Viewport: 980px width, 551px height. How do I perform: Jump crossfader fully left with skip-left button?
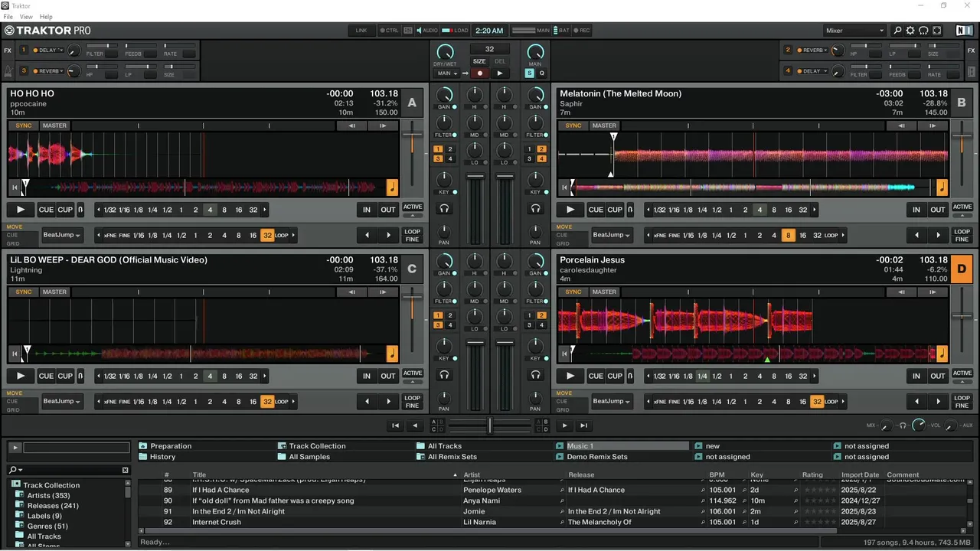click(x=395, y=425)
